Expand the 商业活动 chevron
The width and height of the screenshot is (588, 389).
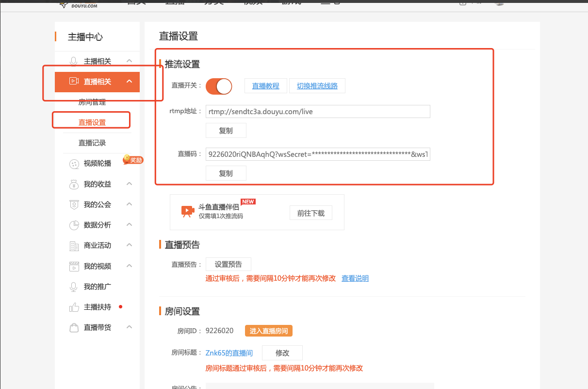[x=129, y=245]
